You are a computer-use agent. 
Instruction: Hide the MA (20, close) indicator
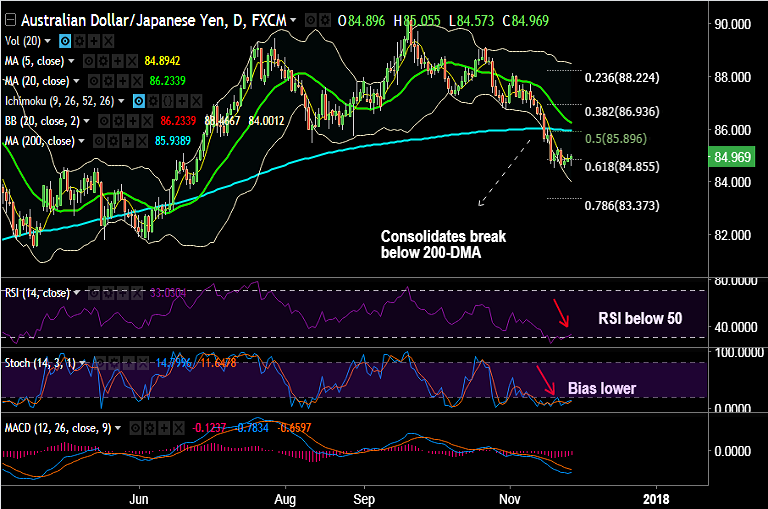[x=94, y=81]
